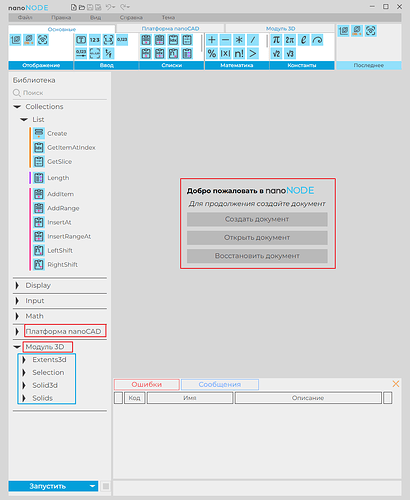Collapse Модуль 3D in library tree

pos(17,347)
